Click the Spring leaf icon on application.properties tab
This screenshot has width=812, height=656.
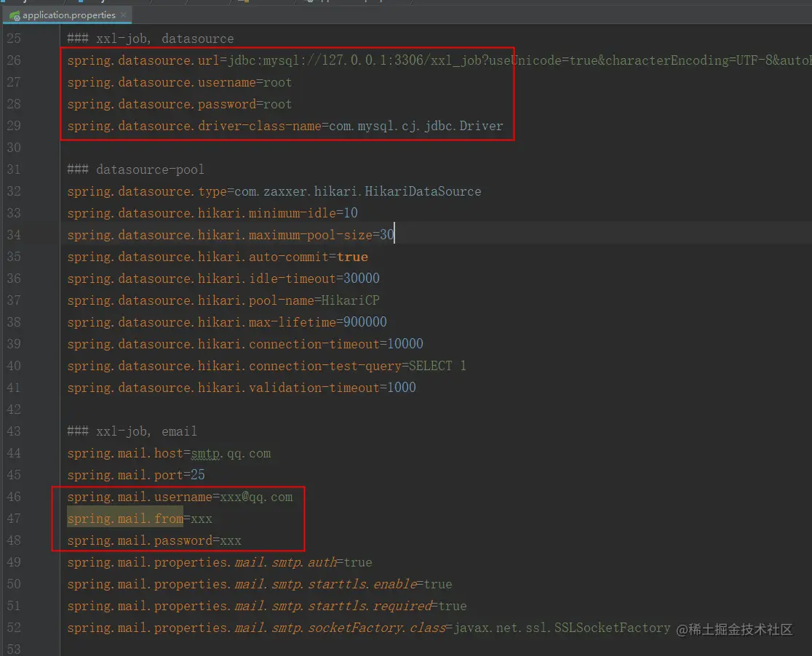click(15, 15)
